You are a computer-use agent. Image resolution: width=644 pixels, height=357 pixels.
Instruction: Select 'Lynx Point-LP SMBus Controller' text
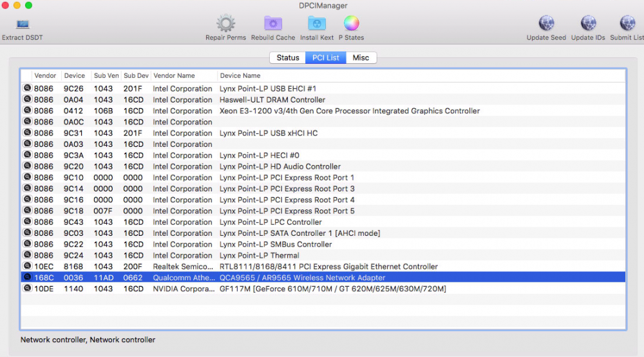click(x=276, y=244)
